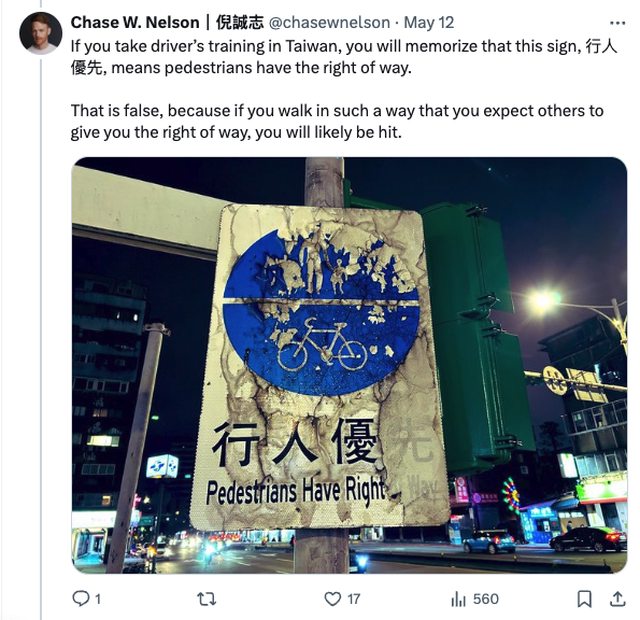Click the blue circular sign in photo

322,312
